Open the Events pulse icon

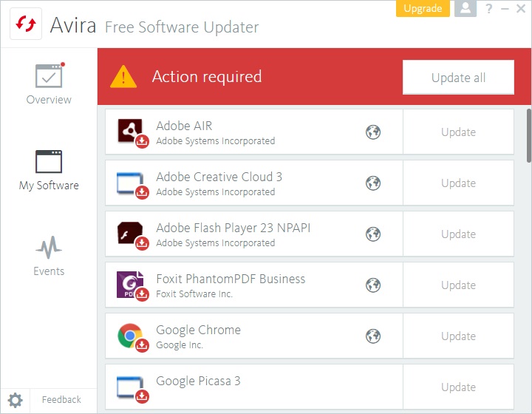[x=49, y=248]
